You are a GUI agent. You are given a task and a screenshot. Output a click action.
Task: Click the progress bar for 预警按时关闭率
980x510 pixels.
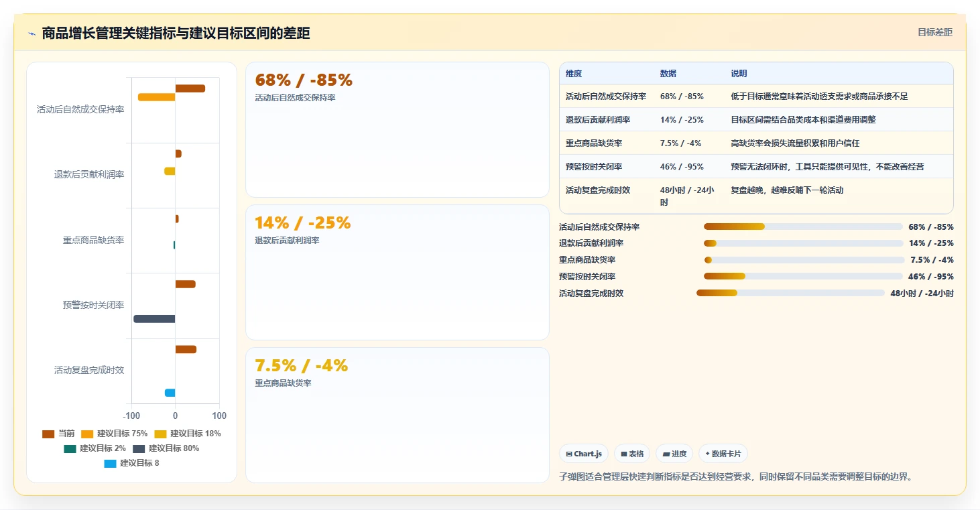pos(803,276)
